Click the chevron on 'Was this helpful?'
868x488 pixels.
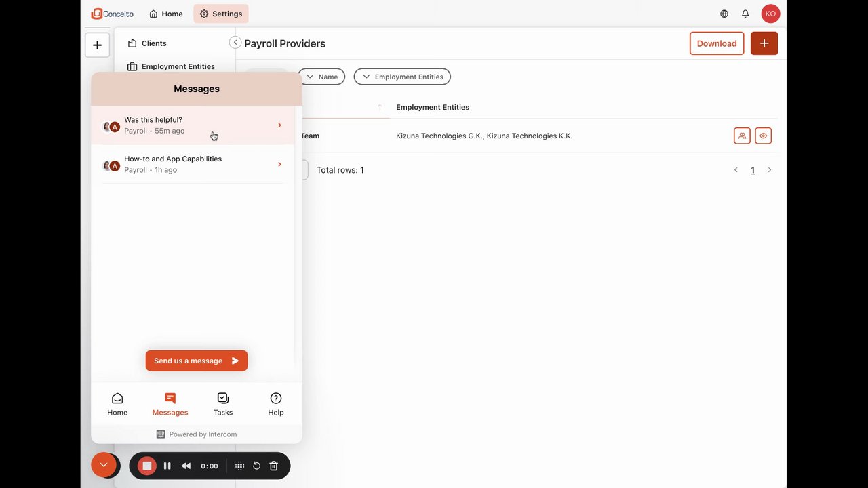coord(279,125)
